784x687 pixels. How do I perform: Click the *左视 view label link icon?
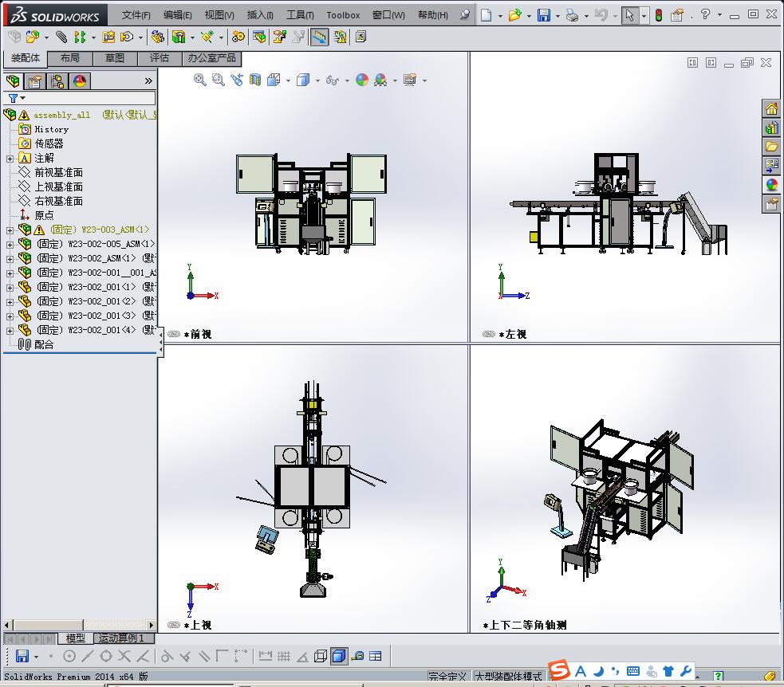[x=488, y=334]
